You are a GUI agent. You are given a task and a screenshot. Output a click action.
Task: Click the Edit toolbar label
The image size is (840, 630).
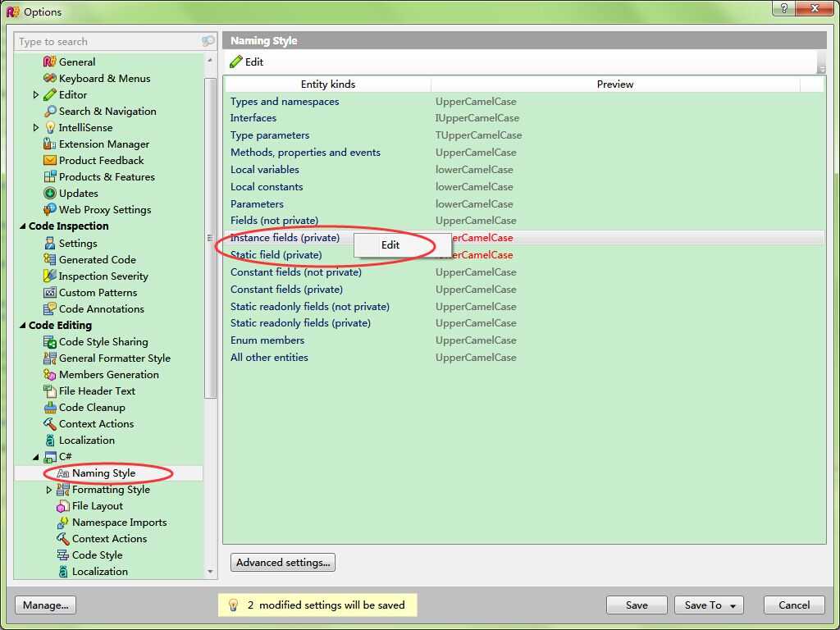tap(254, 62)
